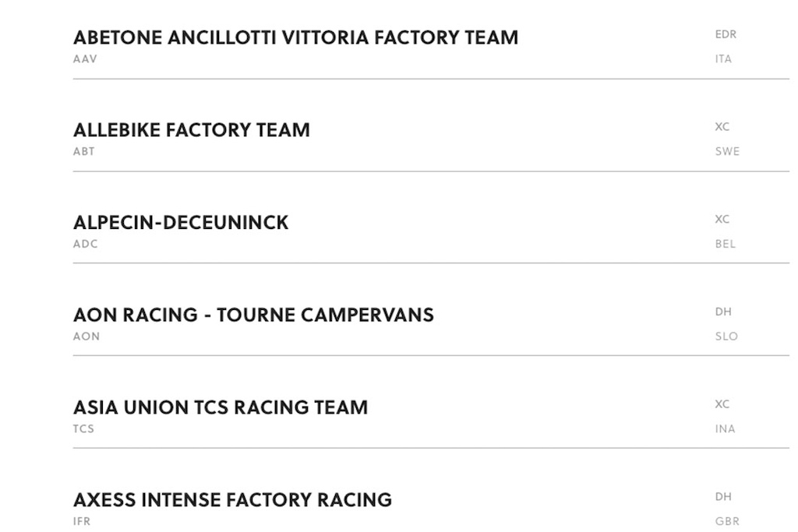Click the SLO country code
This screenshot has height=532, width=798.
[726, 336]
